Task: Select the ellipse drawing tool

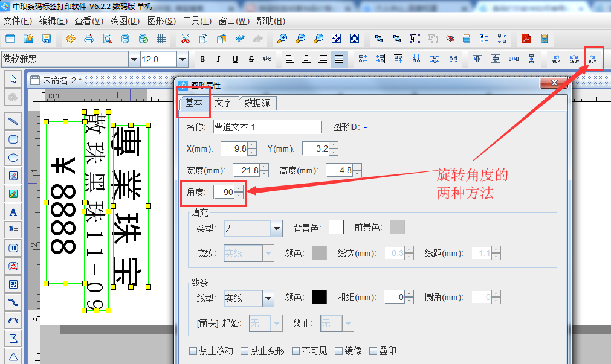Action: point(13,158)
